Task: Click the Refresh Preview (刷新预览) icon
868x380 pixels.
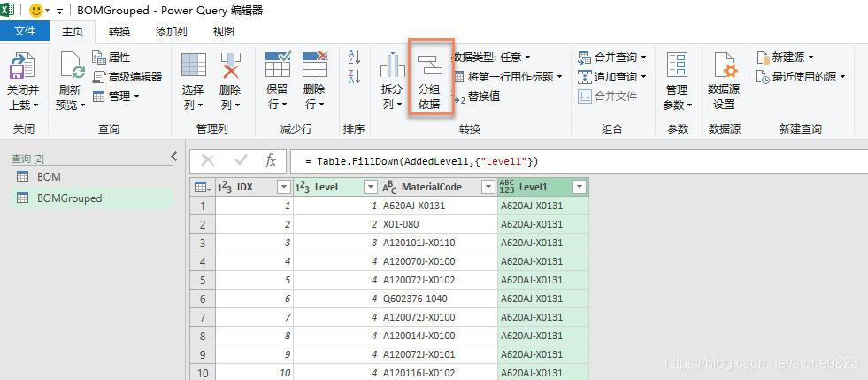Action: (x=72, y=66)
